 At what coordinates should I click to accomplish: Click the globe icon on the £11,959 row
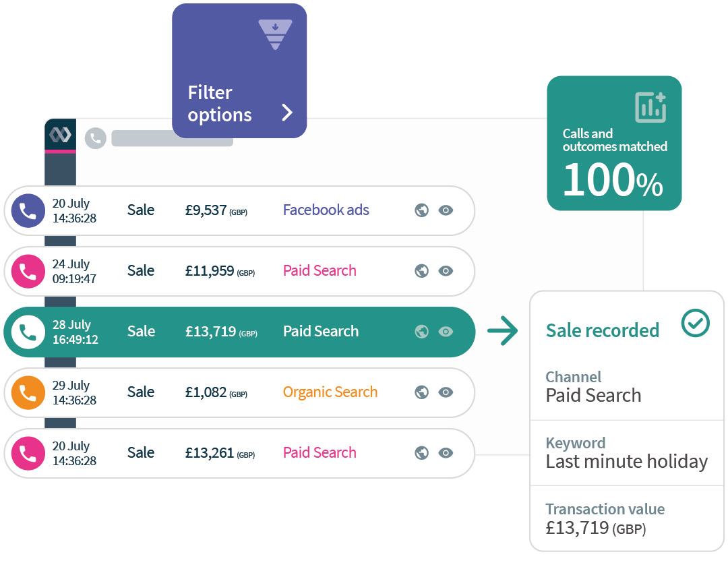(422, 271)
